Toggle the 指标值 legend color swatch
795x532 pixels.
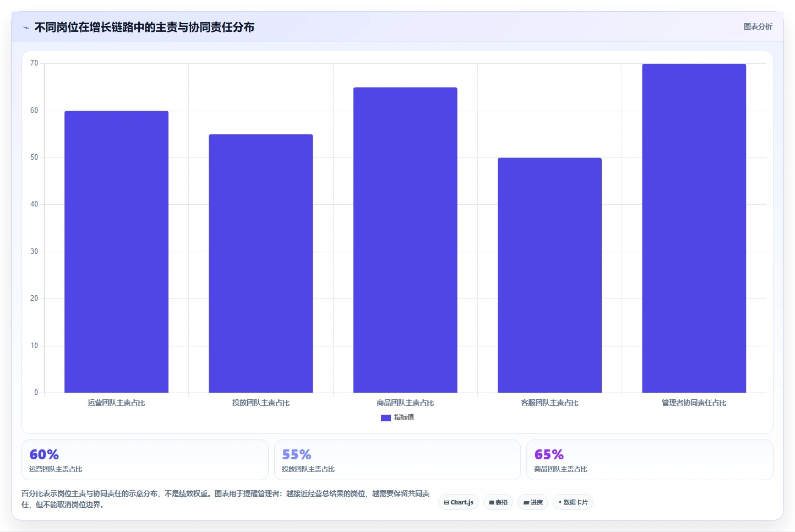pyautogui.click(x=385, y=418)
